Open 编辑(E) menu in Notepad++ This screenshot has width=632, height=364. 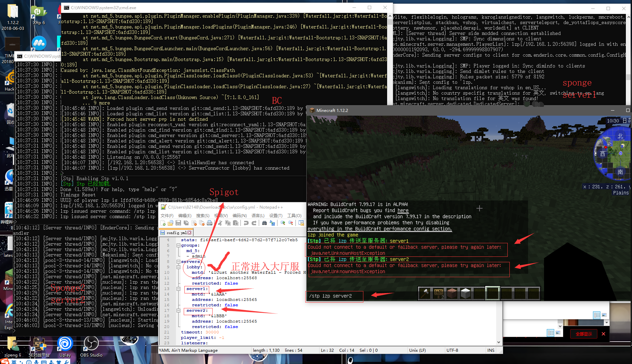185,215
